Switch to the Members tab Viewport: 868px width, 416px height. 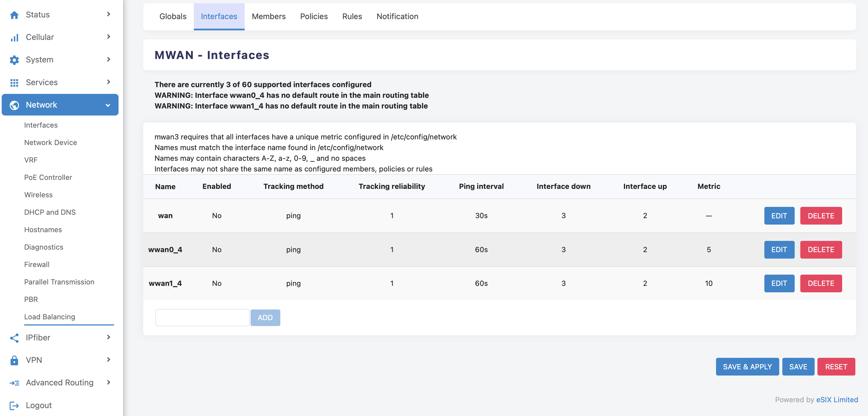[x=269, y=16]
